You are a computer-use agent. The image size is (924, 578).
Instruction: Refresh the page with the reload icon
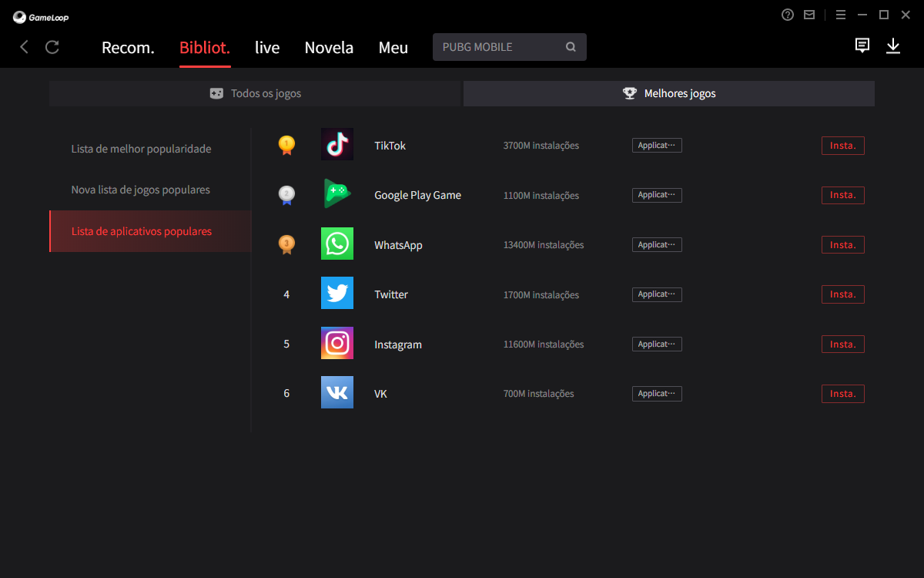[52, 47]
